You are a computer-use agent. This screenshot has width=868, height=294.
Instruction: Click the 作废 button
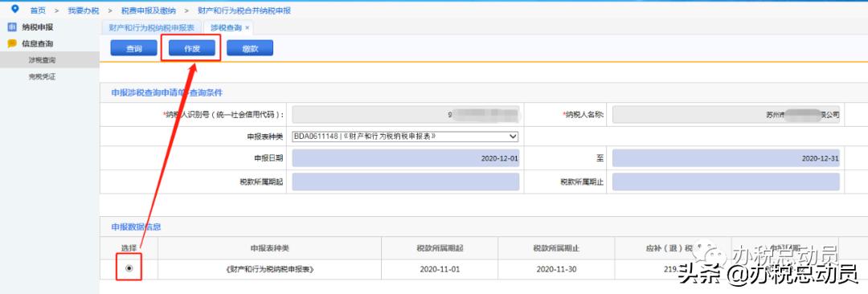[191, 49]
